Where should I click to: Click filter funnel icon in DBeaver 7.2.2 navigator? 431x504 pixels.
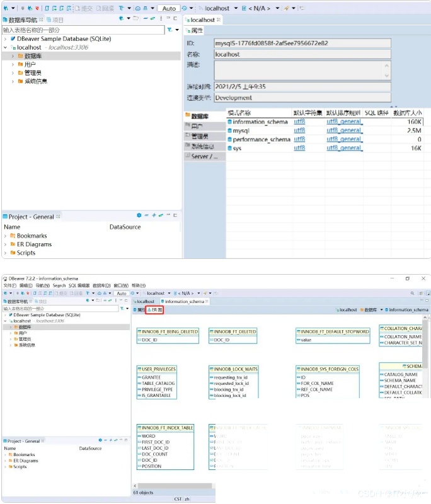pos(122,308)
